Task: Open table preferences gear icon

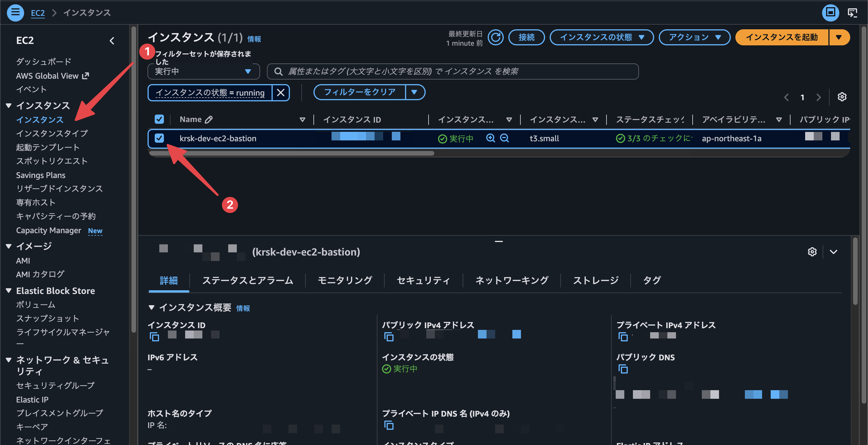Action: point(842,97)
